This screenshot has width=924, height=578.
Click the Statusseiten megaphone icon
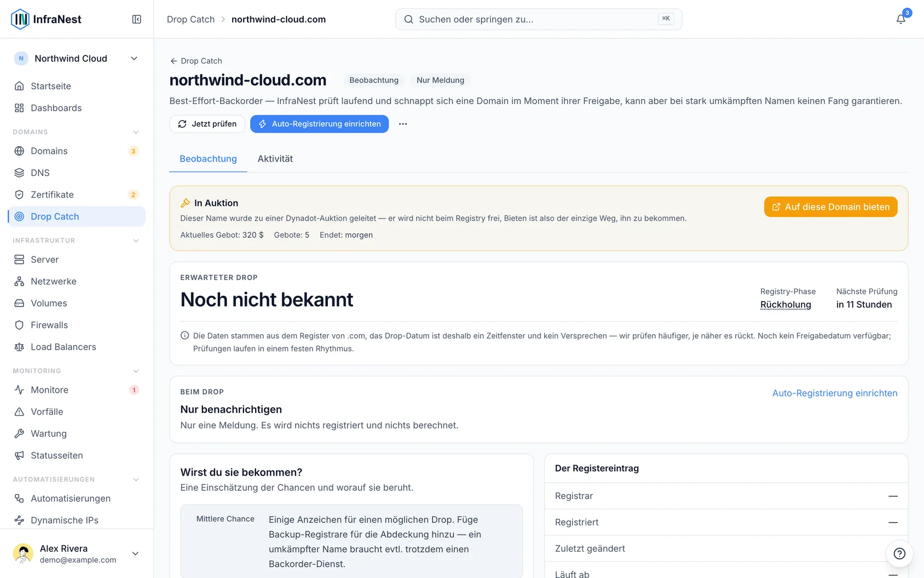tap(19, 455)
